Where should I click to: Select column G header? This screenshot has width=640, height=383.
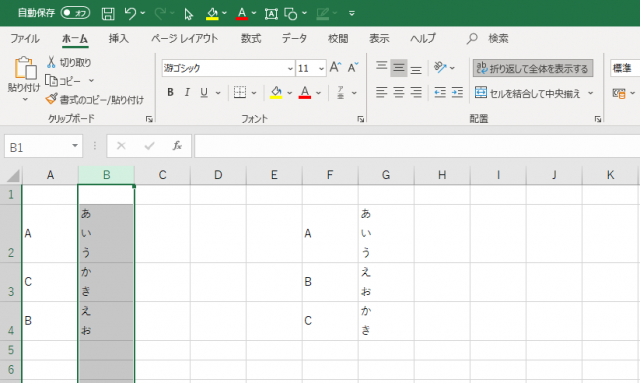pos(386,175)
